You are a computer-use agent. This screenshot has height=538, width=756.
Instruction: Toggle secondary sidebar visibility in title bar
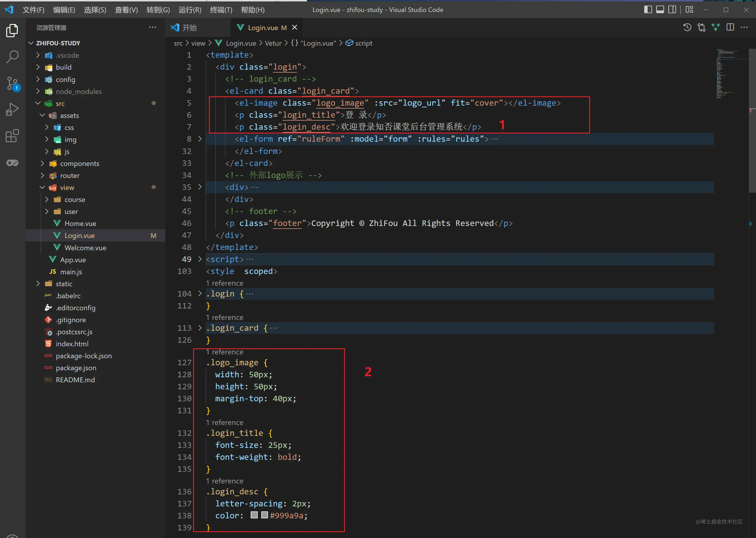tap(672, 10)
